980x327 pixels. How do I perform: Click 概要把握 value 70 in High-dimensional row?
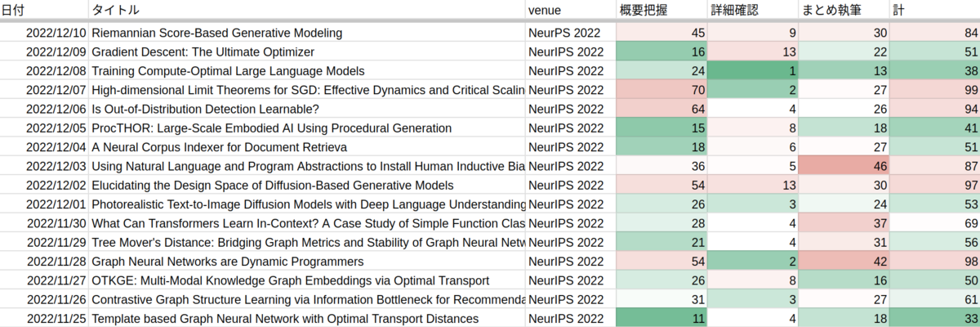click(x=661, y=90)
